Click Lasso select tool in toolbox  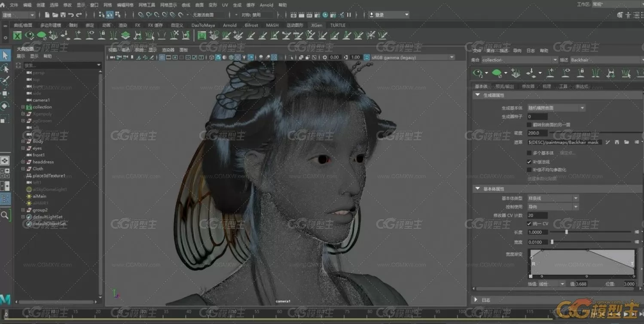pos(5,68)
